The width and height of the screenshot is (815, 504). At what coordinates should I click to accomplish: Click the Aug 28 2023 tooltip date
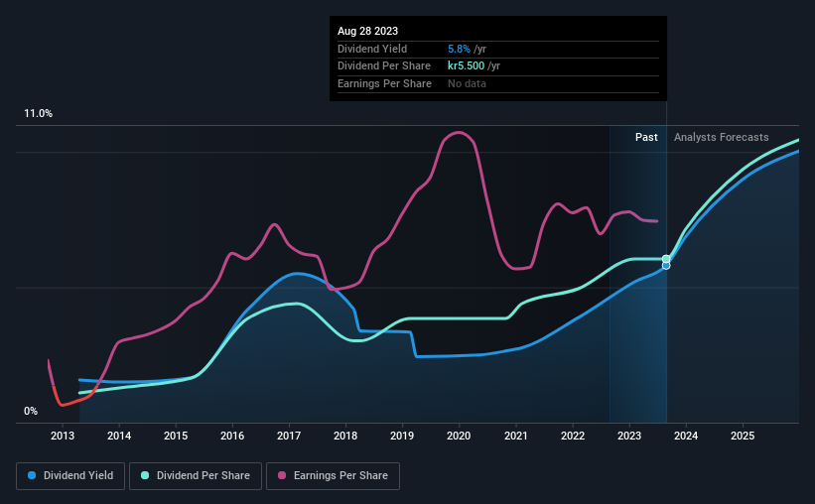(368, 31)
